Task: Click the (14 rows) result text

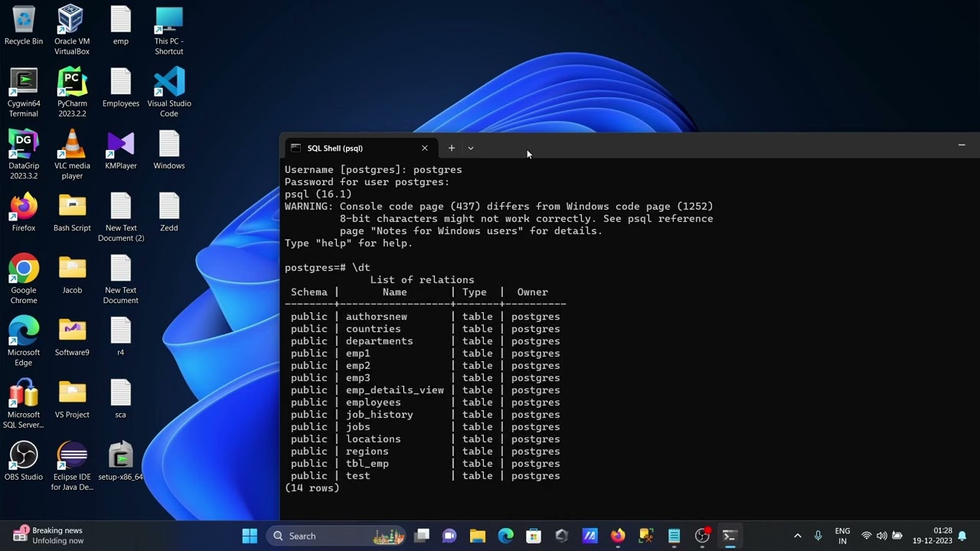Action: point(312,488)
